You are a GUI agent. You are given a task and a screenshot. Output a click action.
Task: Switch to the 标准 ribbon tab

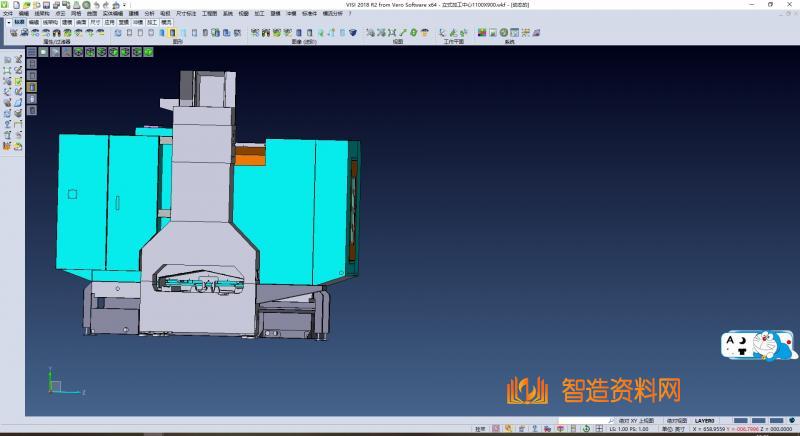click(19, 21)
